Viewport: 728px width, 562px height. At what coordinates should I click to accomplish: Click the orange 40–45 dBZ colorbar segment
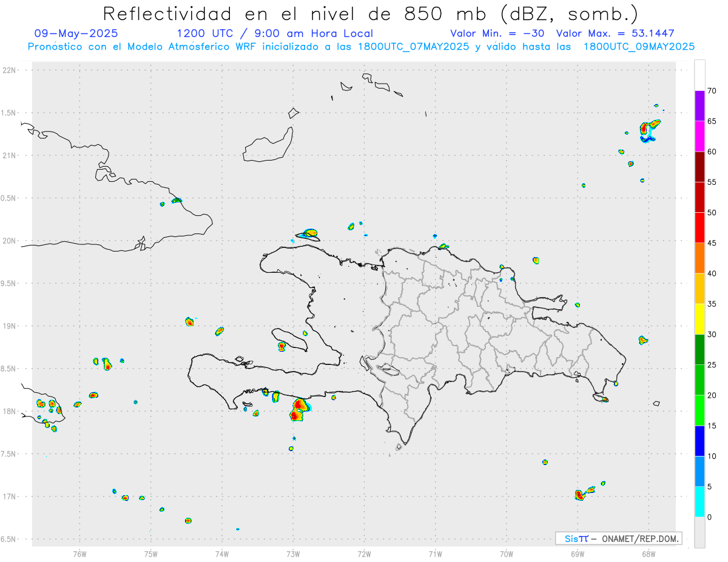699,258
